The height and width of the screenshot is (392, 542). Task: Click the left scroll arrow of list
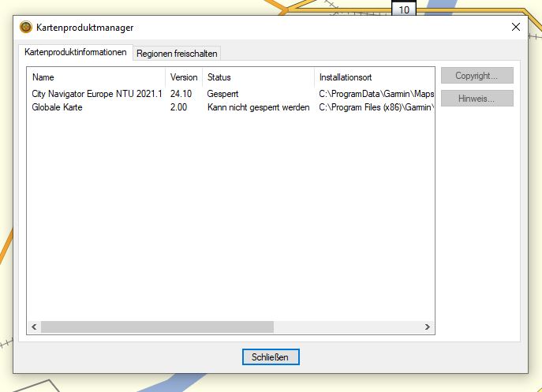[34, 327]
